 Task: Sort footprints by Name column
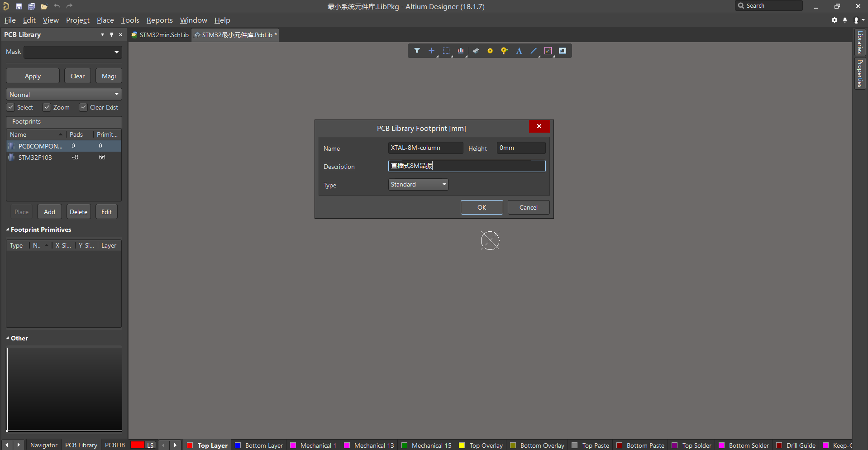(36, 134)
